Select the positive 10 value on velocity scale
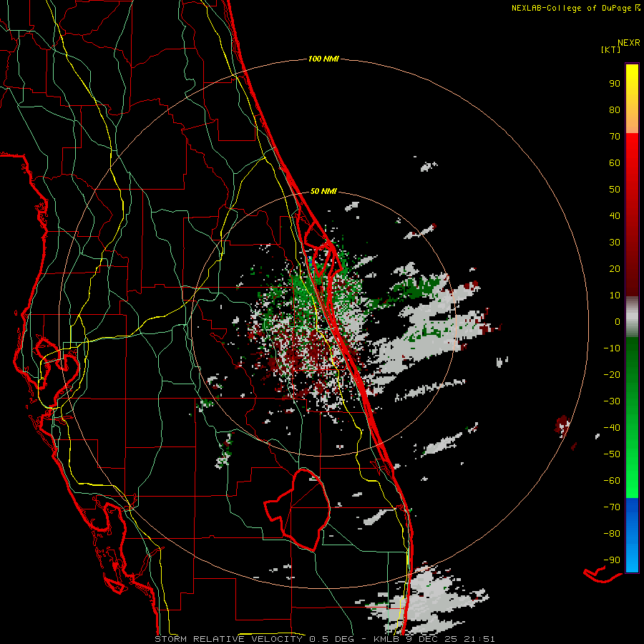This screenshot has height=644, width=644. tap(615, 296)
